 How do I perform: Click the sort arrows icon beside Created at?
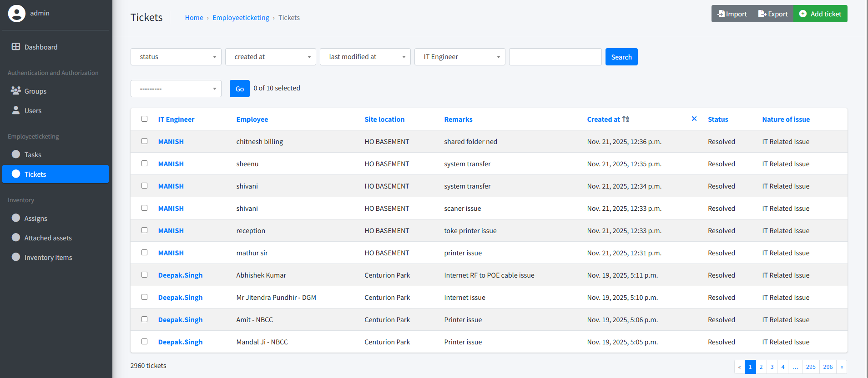pos(626,119)
